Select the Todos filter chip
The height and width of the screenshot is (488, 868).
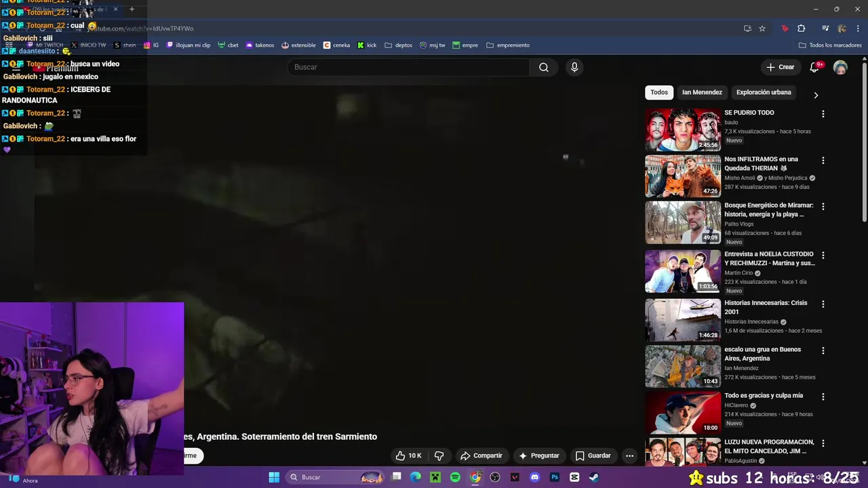coord(659,92)
